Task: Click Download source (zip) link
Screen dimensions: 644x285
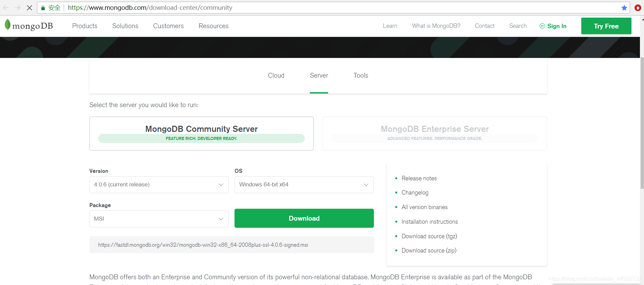Action: point(429,250)
